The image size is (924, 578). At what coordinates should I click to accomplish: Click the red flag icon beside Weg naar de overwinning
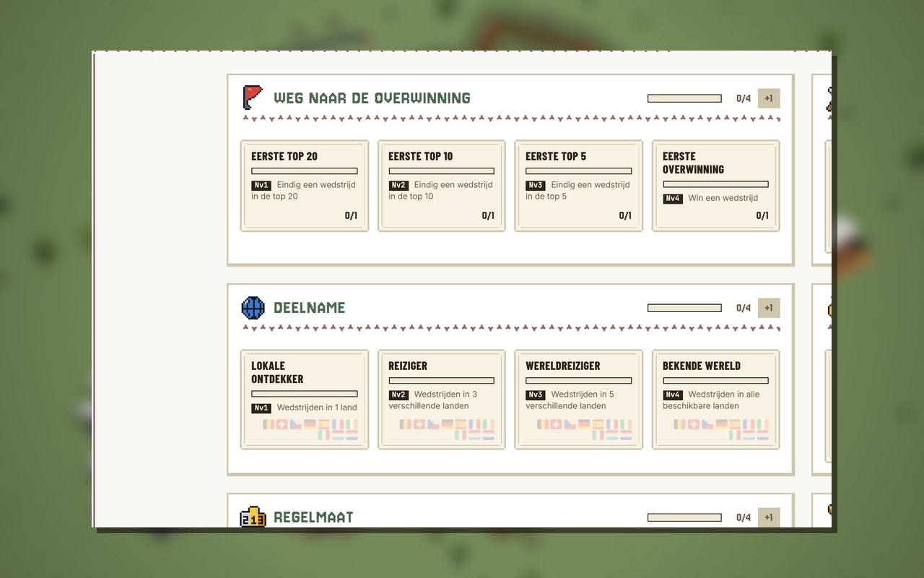[253, 98]
